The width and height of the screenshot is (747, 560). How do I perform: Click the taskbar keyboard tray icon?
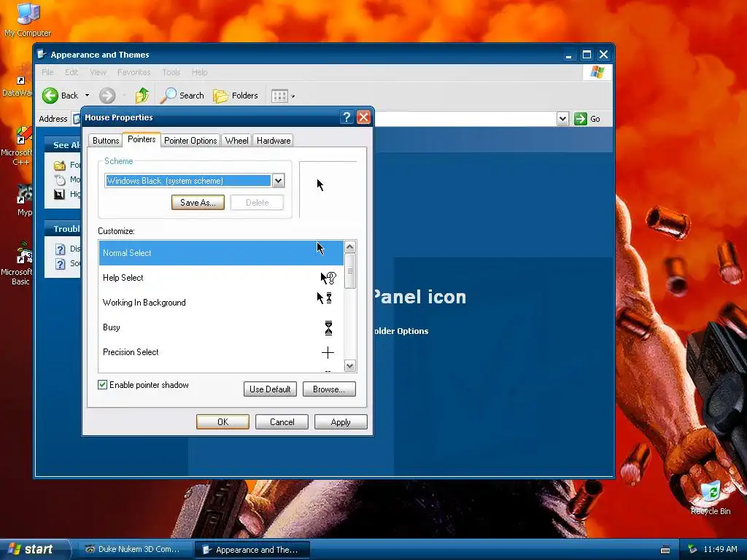click(665, 550)
